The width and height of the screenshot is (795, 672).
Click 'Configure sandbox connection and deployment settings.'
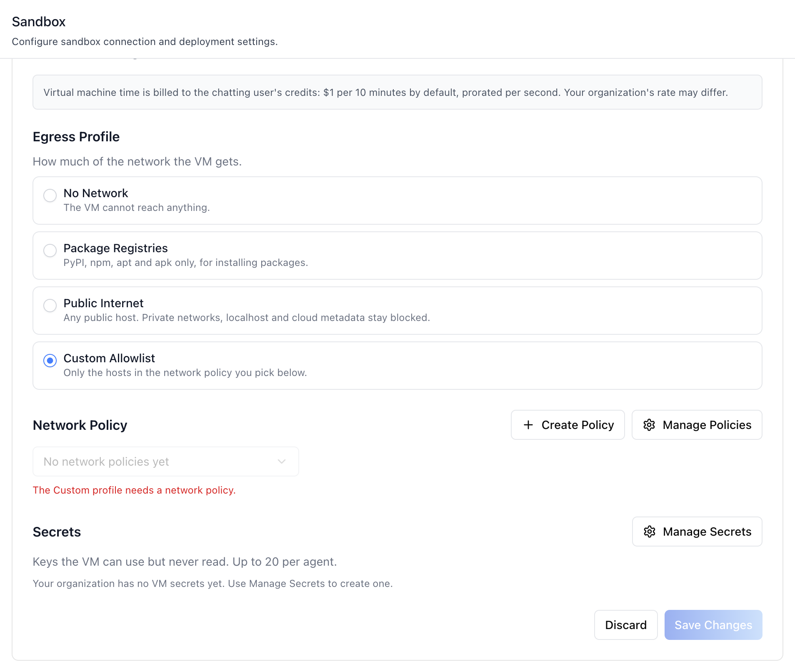tap(145, 42)
